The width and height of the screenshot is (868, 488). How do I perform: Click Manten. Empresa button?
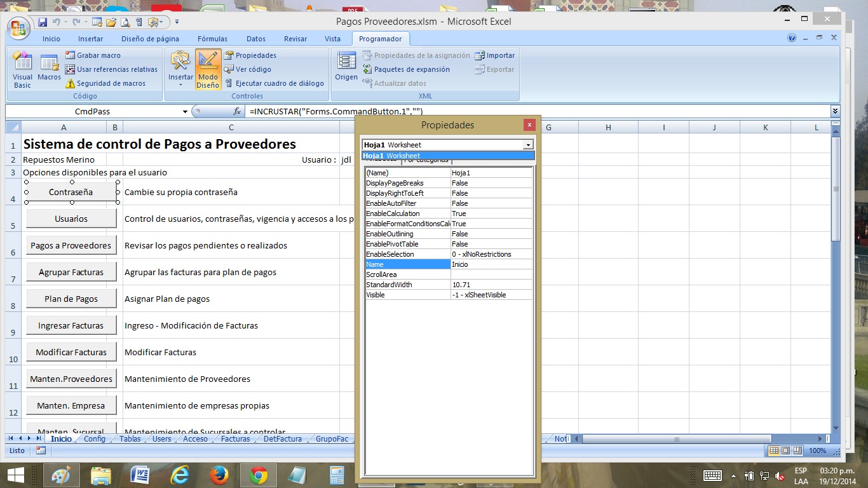71,405
